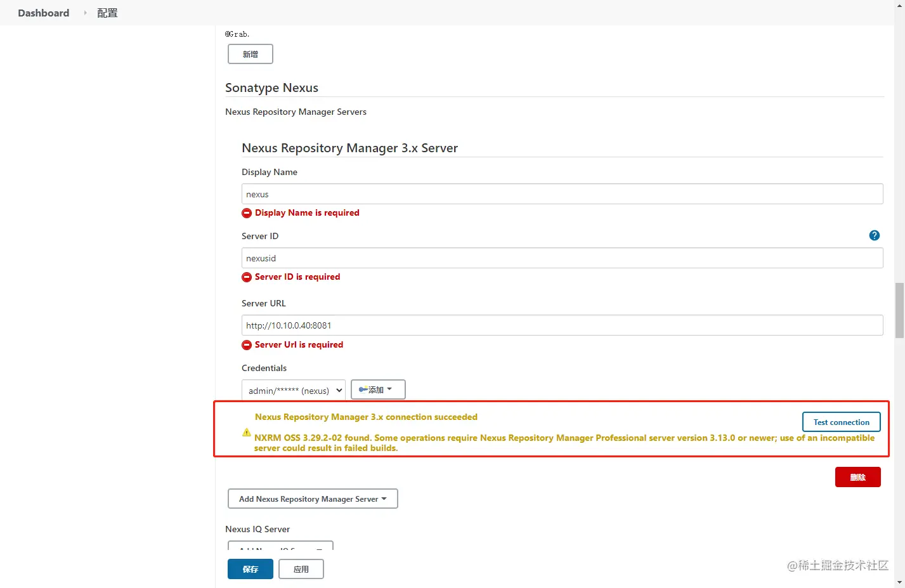Image resolution: width=905 pixels, height=588 pixels.
Task: Click the red 删除 button
Action: coord(858,477)
